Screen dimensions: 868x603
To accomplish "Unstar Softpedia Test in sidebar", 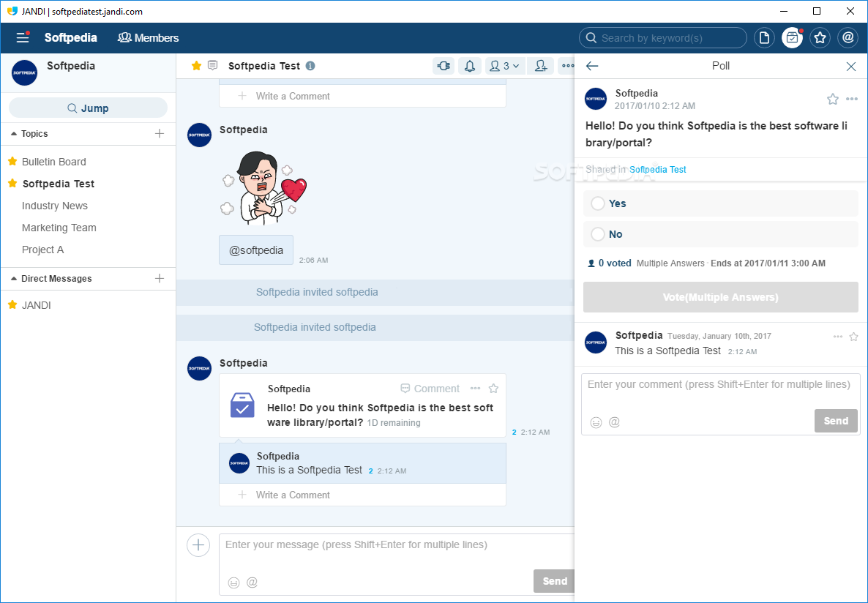I will point(12,183).
